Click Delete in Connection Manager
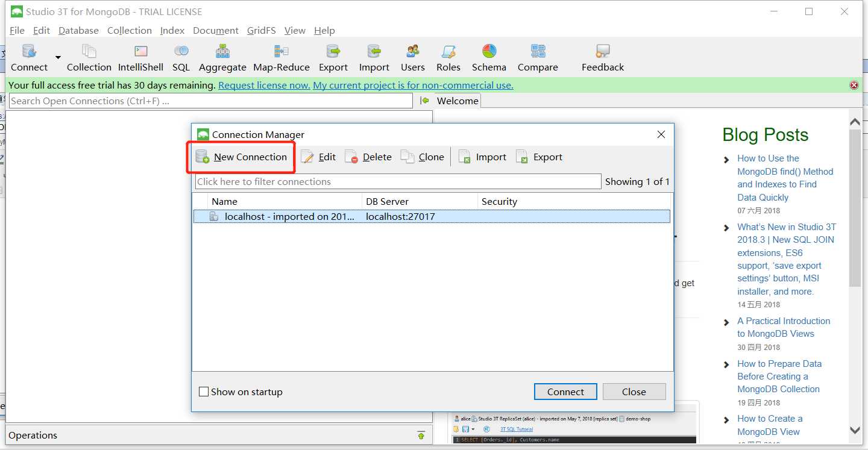Image resolution: width=868 pixels, height=450 pixels. click(x=368, y=157)
